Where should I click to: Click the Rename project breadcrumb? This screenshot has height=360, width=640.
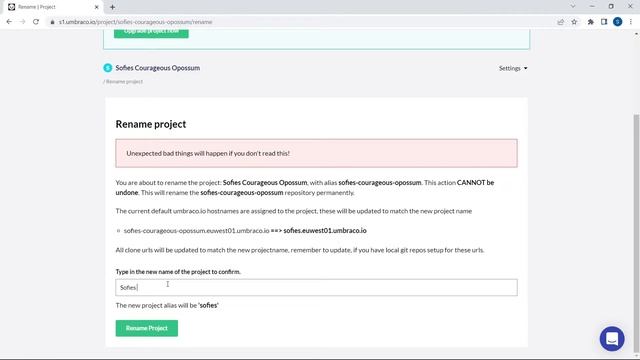pos(124,82)
